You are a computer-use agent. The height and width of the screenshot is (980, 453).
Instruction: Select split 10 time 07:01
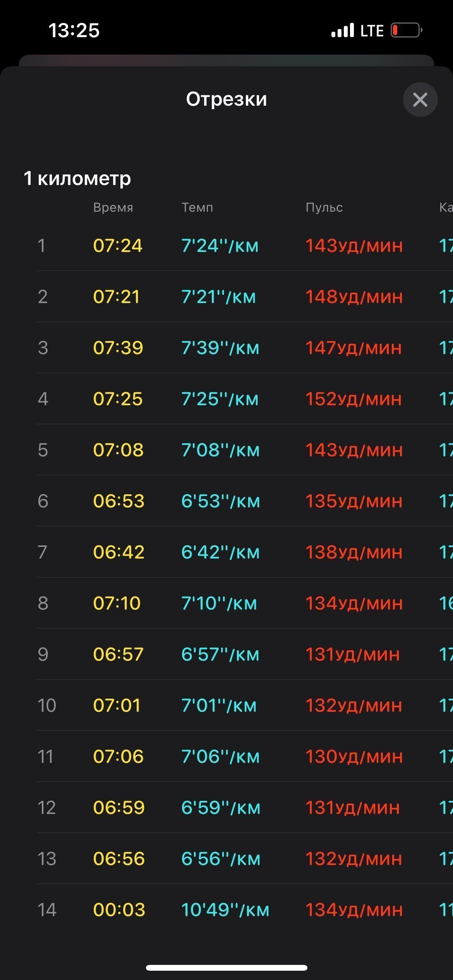[x=117, y=706]
